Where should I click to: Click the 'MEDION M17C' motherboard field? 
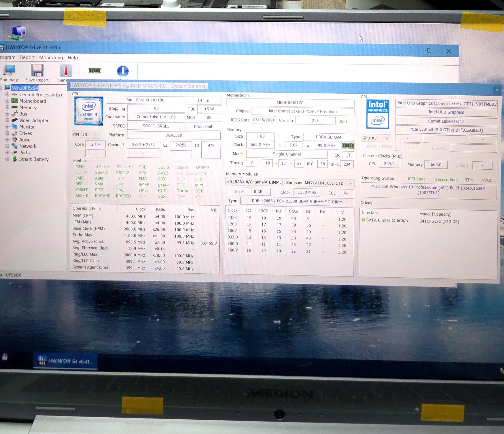[x=290, y=103]
